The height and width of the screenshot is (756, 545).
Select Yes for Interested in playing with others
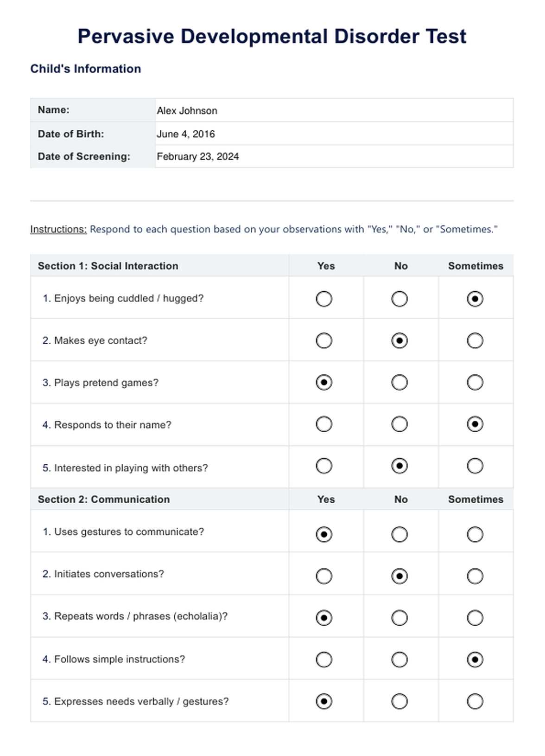pyautogui.click(x=324, y=466)
